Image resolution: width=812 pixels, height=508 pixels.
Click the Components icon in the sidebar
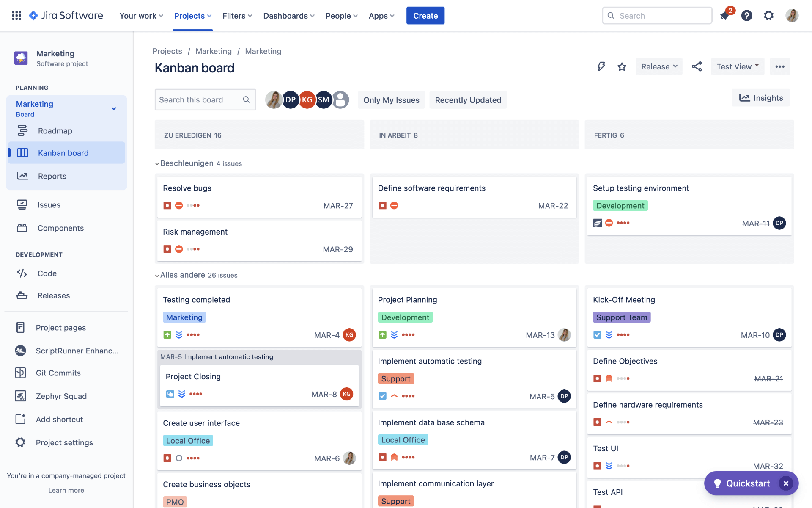click(x=22, y=228)
